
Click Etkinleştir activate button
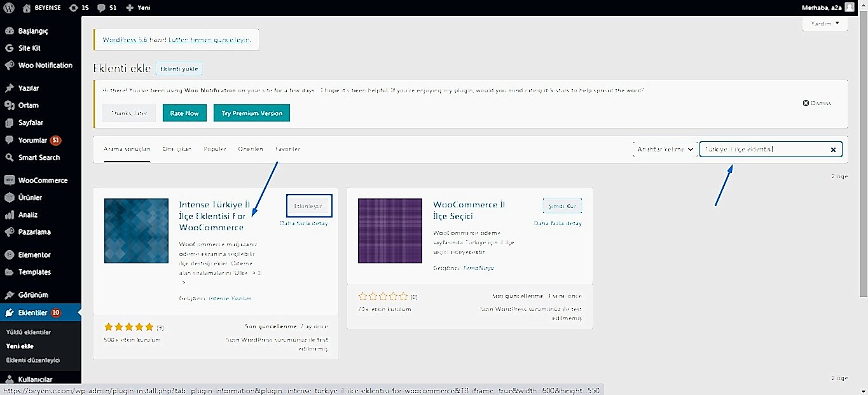[309, 207]
